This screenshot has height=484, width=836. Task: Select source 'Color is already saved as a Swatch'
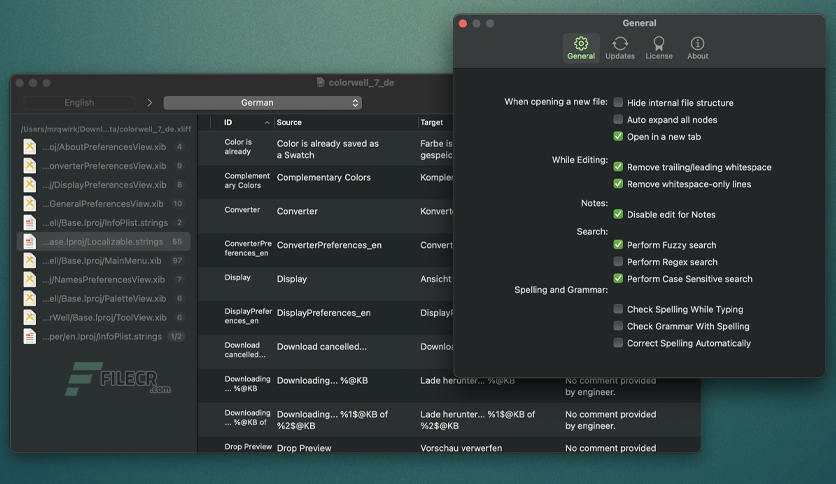click(x=328, y=149)
